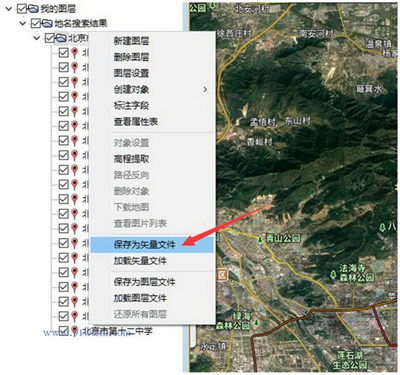400x375 pixels.
Task: Click the 香峪村 label on the map
Action: tap(260, 142)
